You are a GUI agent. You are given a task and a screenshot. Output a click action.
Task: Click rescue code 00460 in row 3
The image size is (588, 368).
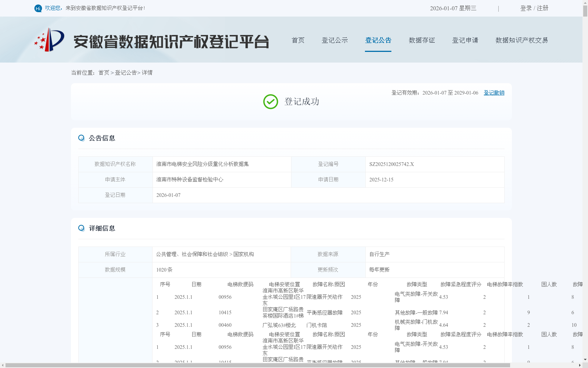(x=225, y=325)
